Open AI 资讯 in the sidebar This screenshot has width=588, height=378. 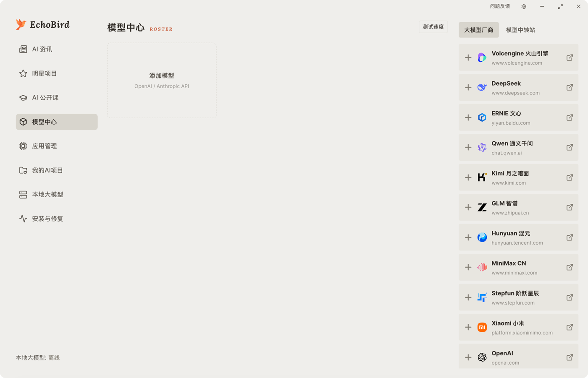57,49
